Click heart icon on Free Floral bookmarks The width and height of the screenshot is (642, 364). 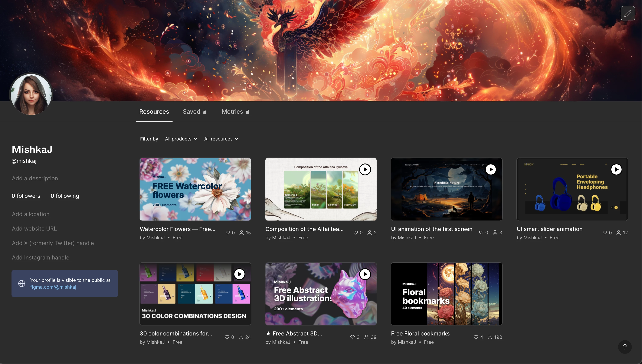pos(476,337)
